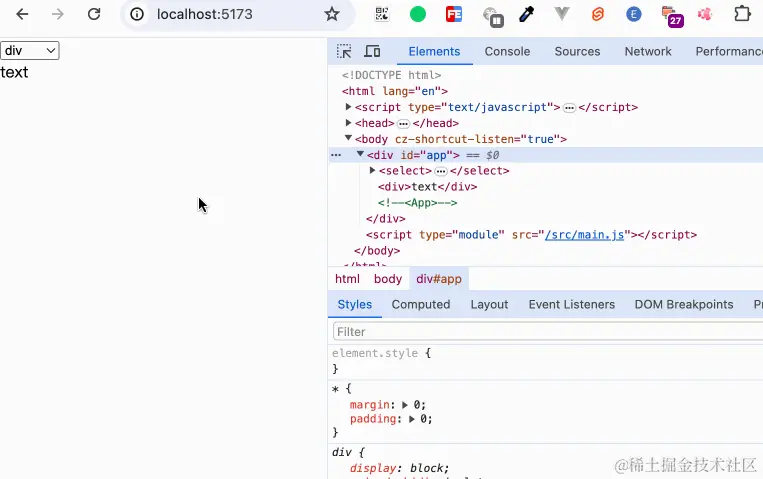Activate the inspect element picker
763x479 pixels.
(344, 51)
